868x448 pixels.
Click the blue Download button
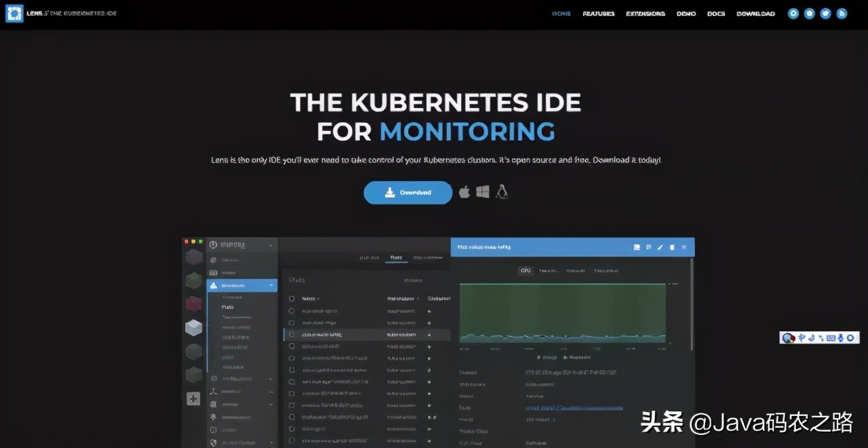(408, 193)
